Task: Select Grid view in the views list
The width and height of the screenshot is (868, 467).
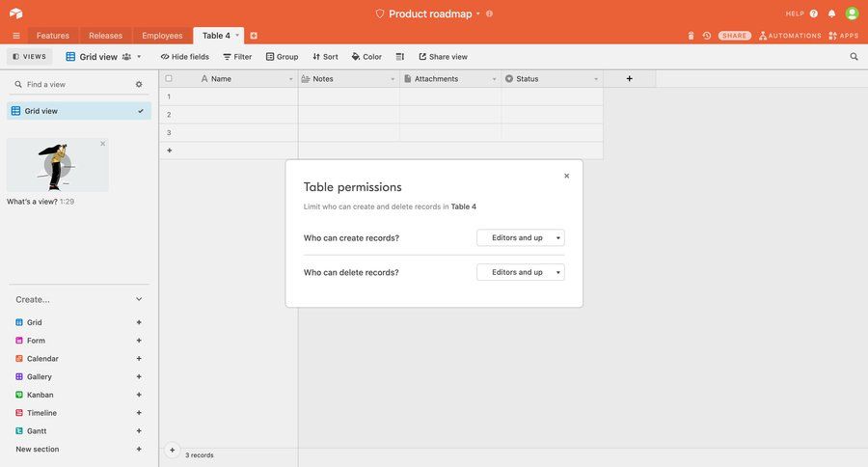Action: point(79,111)
